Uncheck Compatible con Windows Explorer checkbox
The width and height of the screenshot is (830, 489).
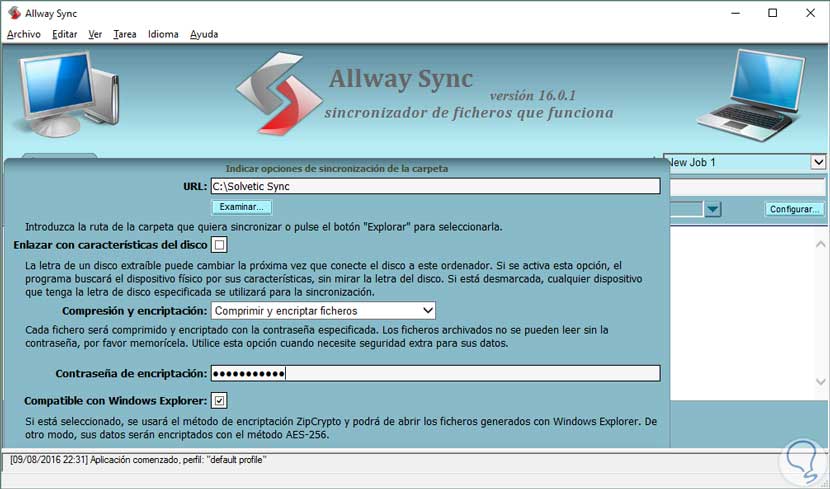[219, 401]
